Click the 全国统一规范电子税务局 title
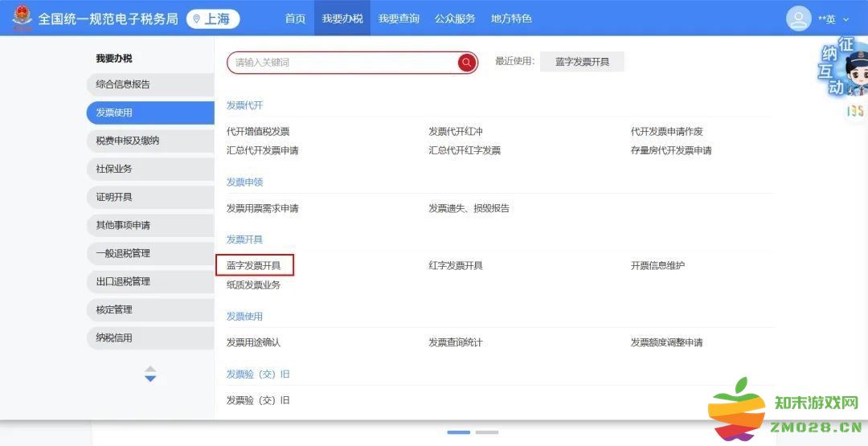This screenshot has height=446, width=868. 108,18
